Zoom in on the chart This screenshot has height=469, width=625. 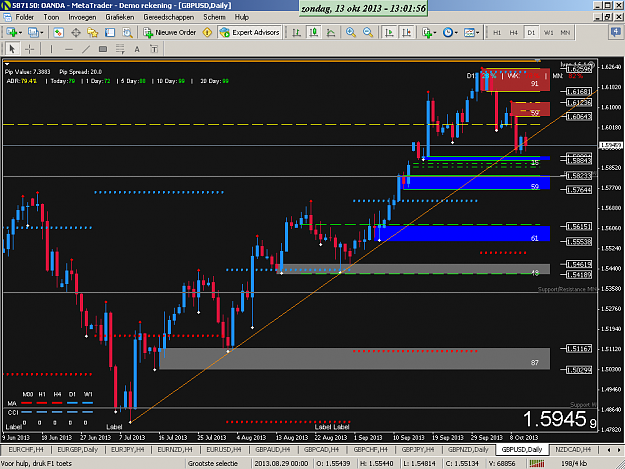(x=351, y=32)
